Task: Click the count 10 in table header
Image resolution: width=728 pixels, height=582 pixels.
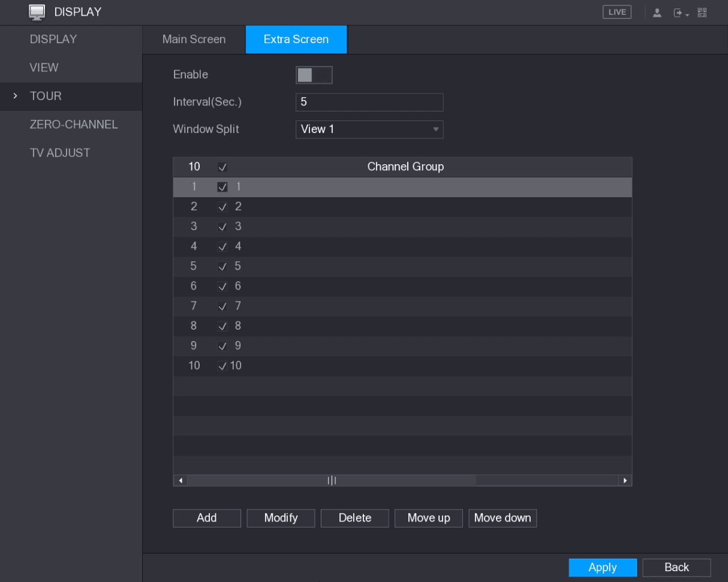Action: pyautogui.click(x=194, y=167)
